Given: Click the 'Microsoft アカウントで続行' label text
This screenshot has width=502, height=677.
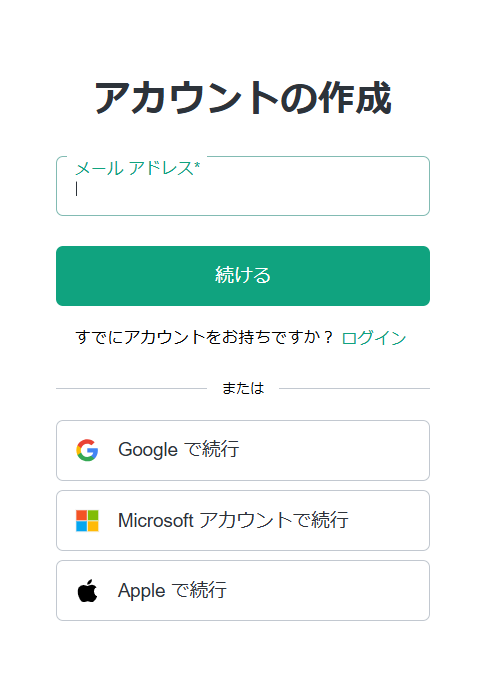Looking at the screenshot, I should click(x=233, y=520).
